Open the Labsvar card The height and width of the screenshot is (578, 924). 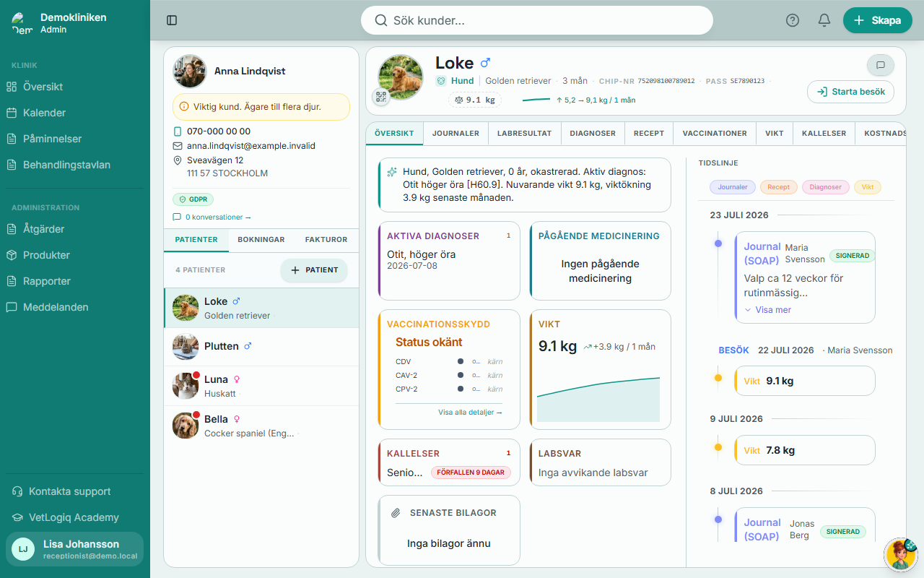(x=601, y=462)
